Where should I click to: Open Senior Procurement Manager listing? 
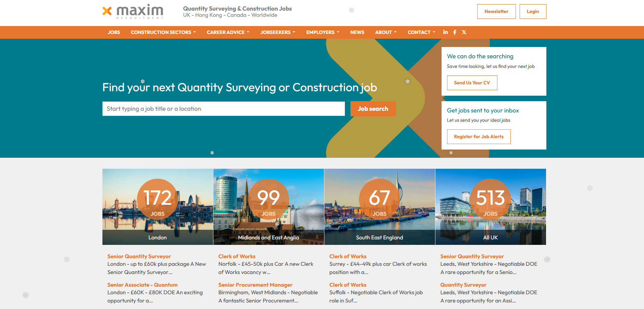(255, 285)
